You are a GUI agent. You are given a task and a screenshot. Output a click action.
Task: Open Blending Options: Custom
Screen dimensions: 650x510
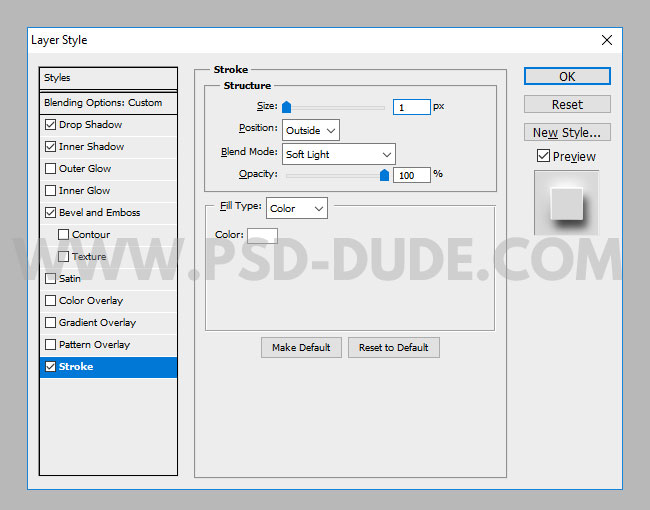(108, 102)
